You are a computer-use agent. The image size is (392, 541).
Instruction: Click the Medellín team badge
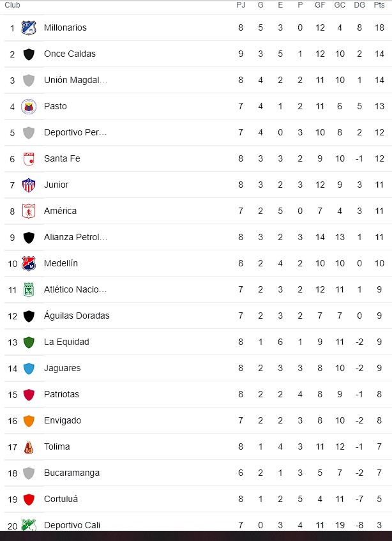(29, 264)
